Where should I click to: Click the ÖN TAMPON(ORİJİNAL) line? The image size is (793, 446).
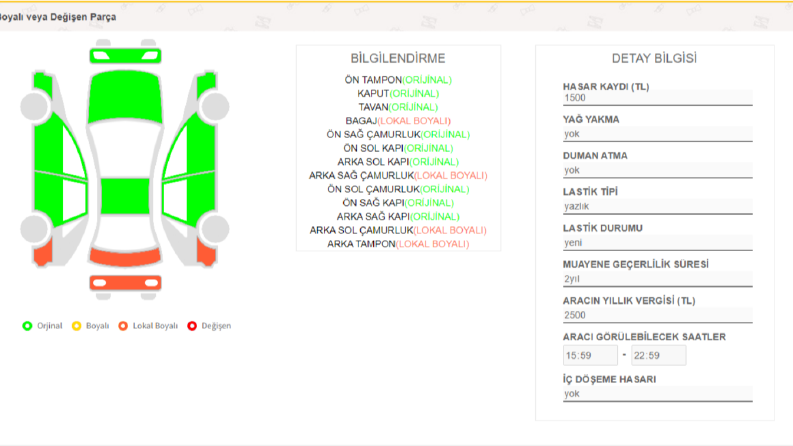(x=398, y=80)
